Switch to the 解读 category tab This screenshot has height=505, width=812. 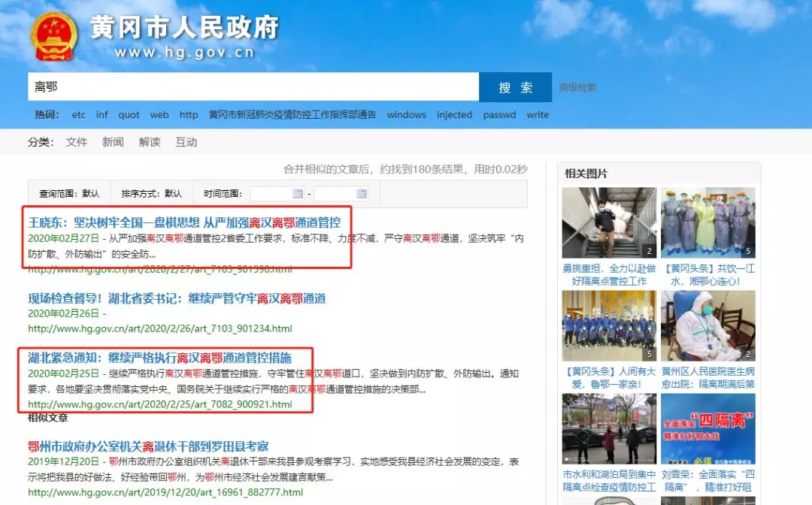[150, 142]
